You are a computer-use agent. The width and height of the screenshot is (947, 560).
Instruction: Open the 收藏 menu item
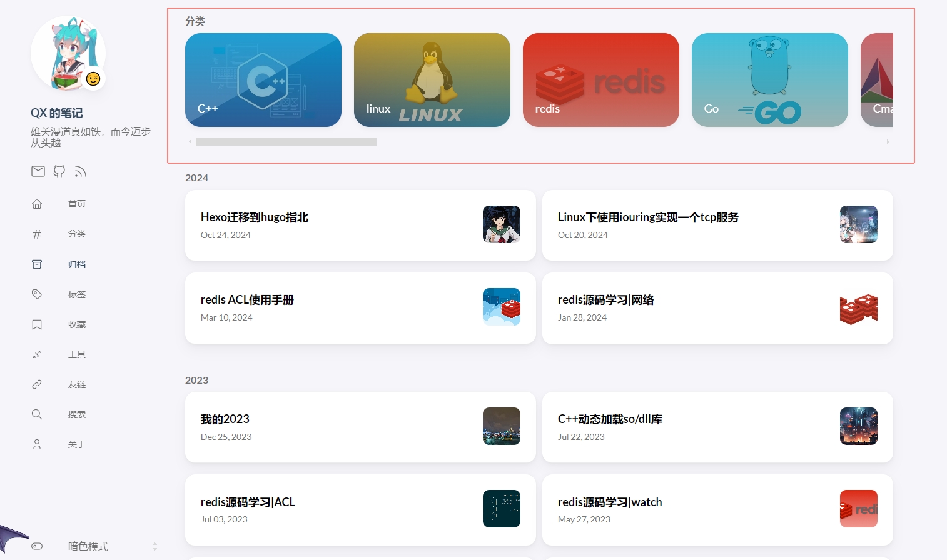(77, 324)
